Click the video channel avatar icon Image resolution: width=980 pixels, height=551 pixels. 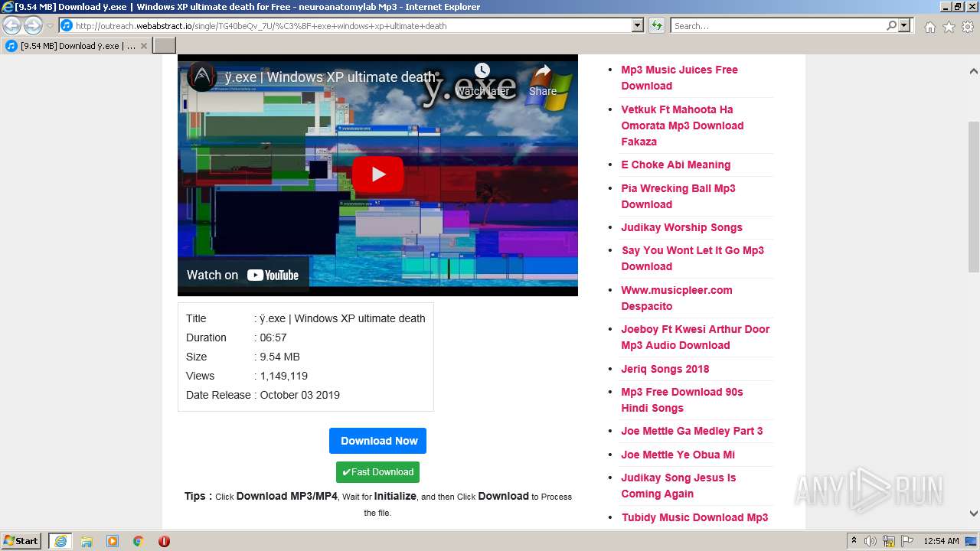202,77
